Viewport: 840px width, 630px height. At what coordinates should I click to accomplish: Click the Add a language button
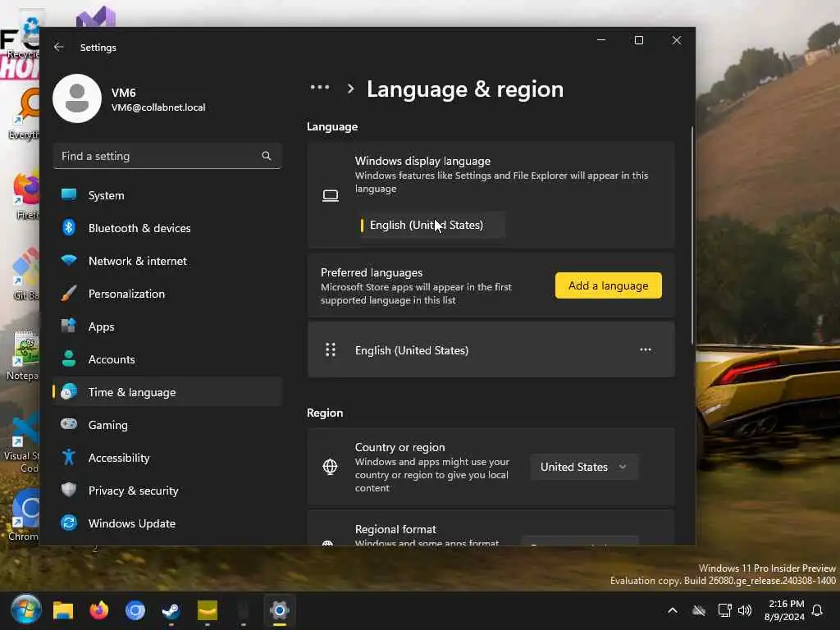(608, 285)
